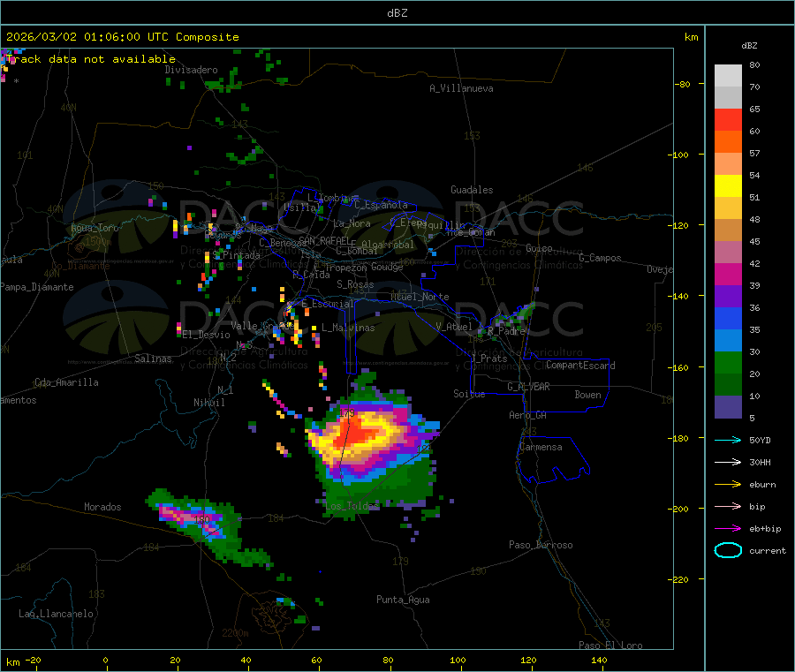Click the 30HM white arrow legend icon
Image resolution: width=795 pixels, height=672 pixels.
coord(728,462)
